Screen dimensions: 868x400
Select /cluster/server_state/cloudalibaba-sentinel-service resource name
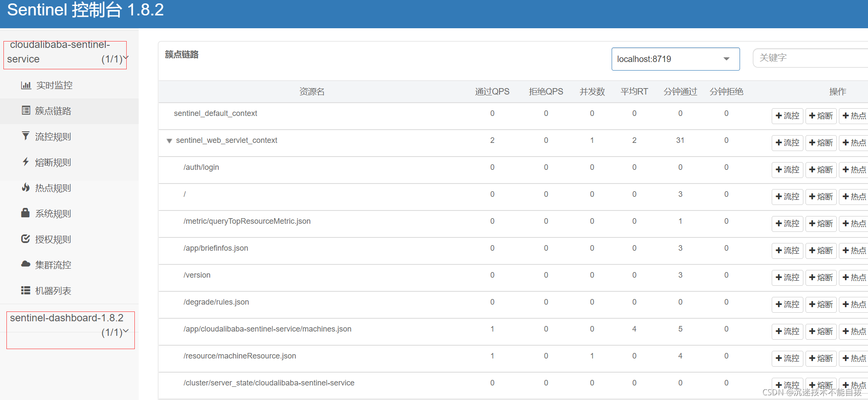[269, 383]
